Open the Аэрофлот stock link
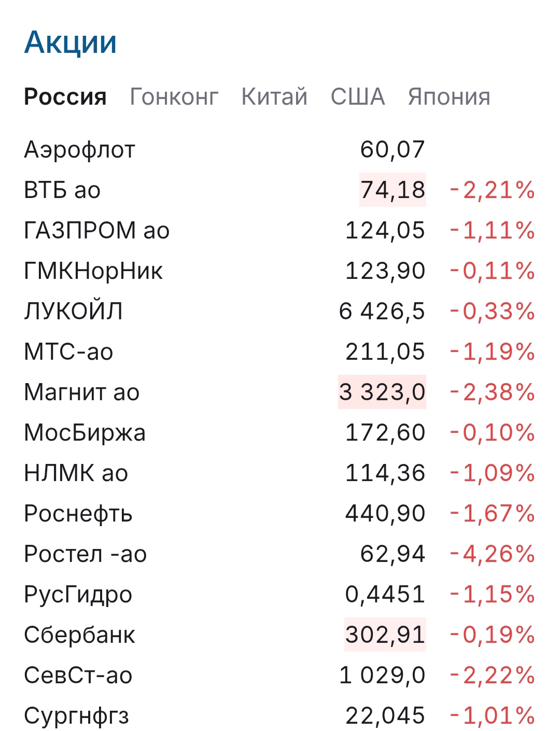560x731 pixels. pyautogui.click(x=80, y=150)
